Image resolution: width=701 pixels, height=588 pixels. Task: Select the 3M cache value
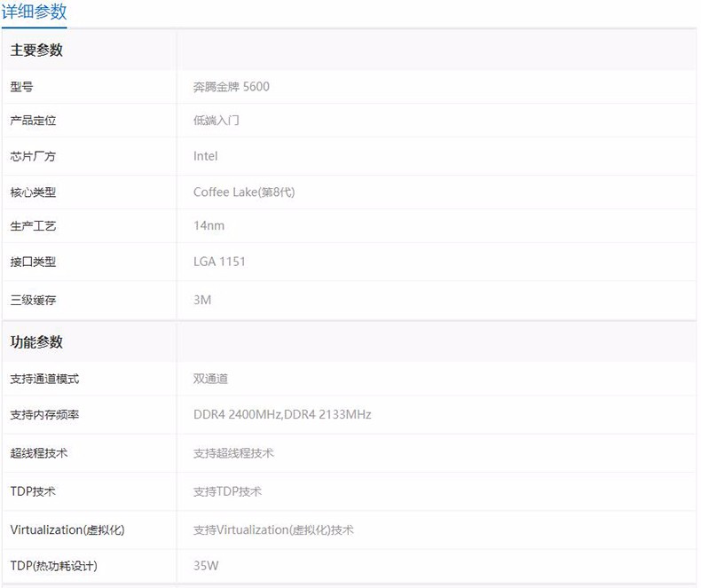coord(202,300)
